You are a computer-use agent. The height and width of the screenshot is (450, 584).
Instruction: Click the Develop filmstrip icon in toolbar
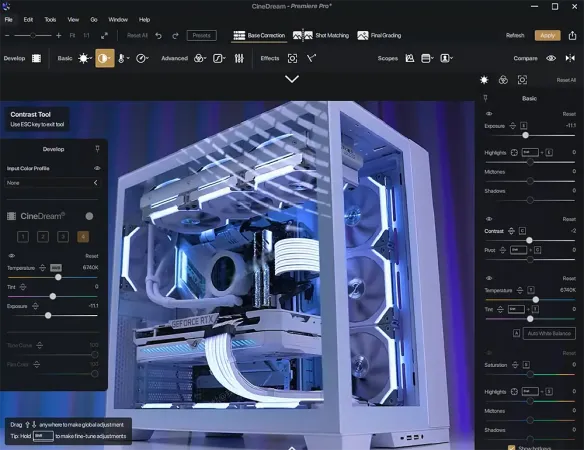click(36, 58)
